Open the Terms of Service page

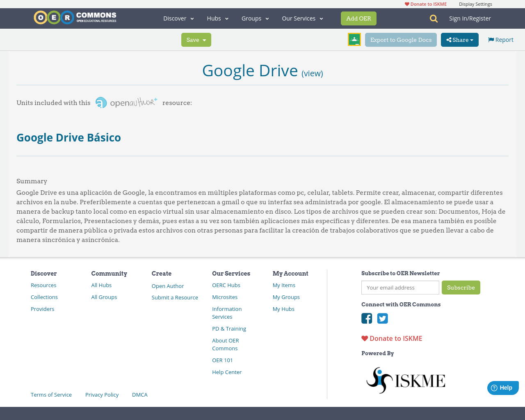click(51, 394)
